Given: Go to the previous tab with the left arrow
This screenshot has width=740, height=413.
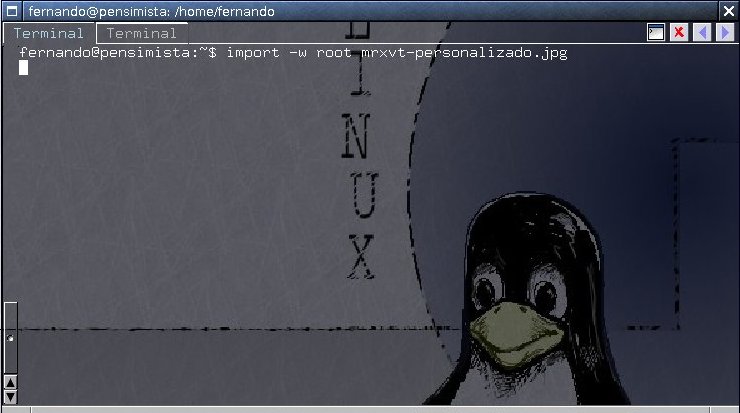Looking at the screenshot, I should pos(702,33).
